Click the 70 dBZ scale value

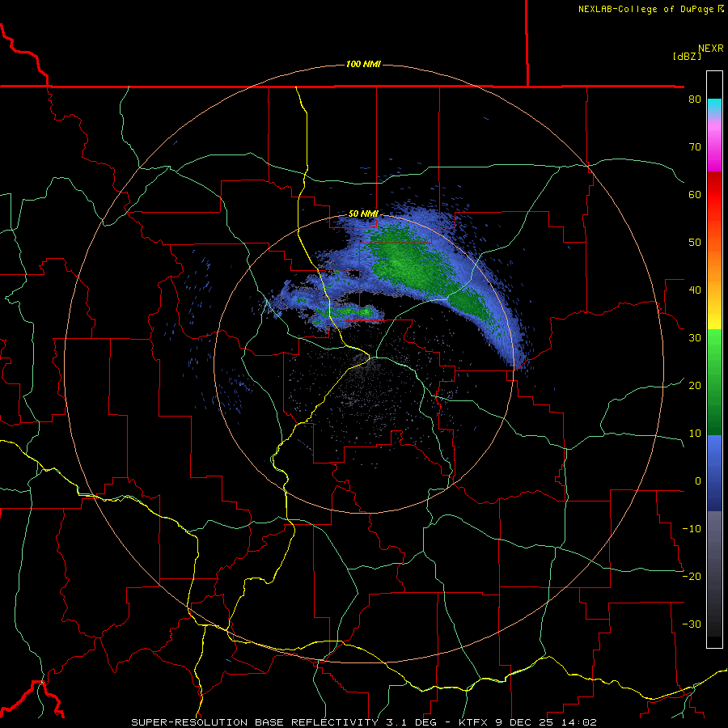point(695,147)
